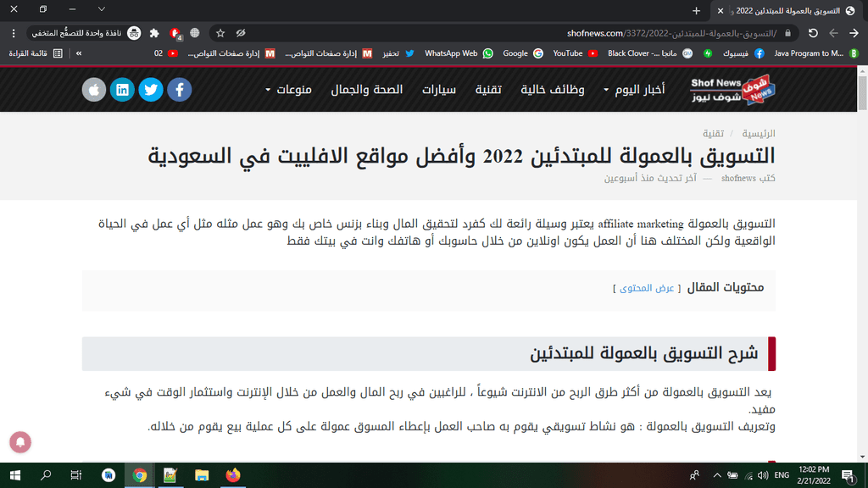Click the crossed-eye tracking icon in the address bar
This screenshot has height=488, width=868.
241,33
